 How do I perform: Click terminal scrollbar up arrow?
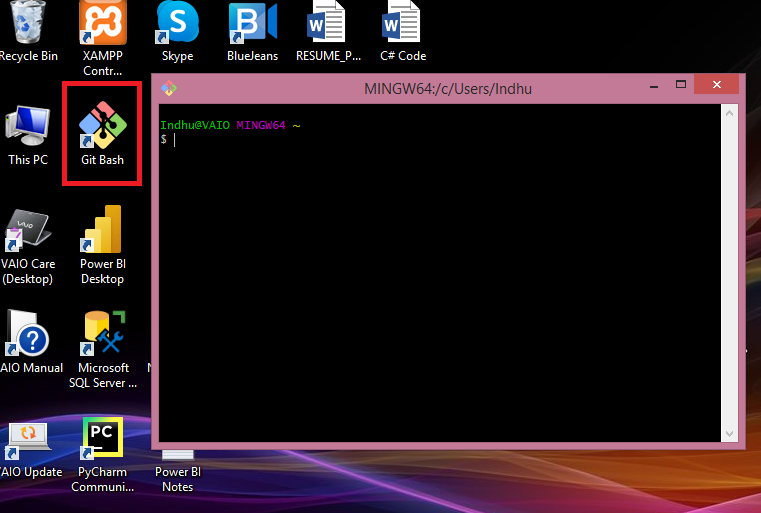729,113
